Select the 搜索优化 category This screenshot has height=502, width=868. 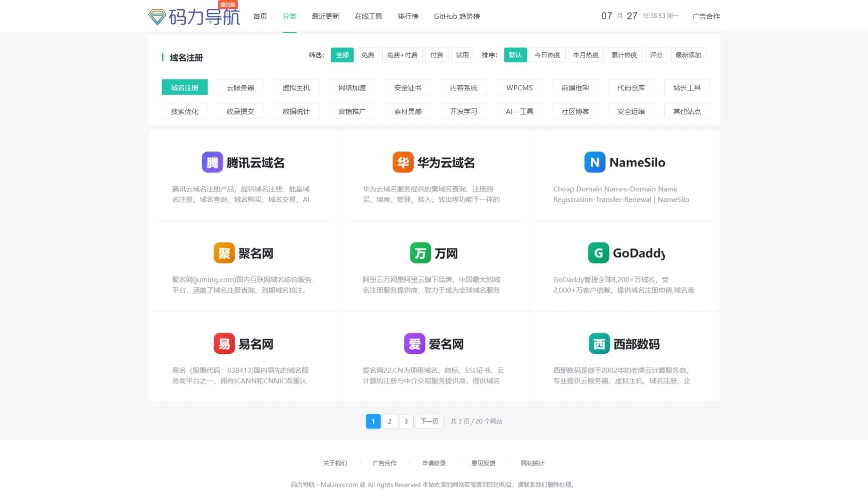pyautogui.click(x=185, y=111)
